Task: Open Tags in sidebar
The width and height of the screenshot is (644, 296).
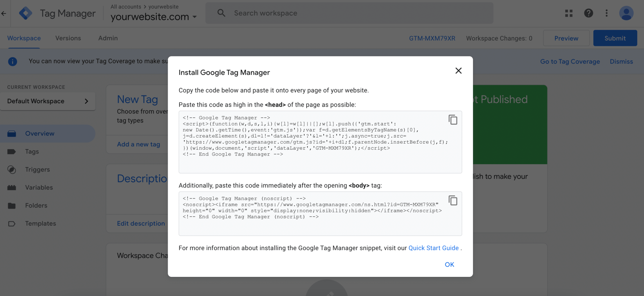Action: (48, 152)
